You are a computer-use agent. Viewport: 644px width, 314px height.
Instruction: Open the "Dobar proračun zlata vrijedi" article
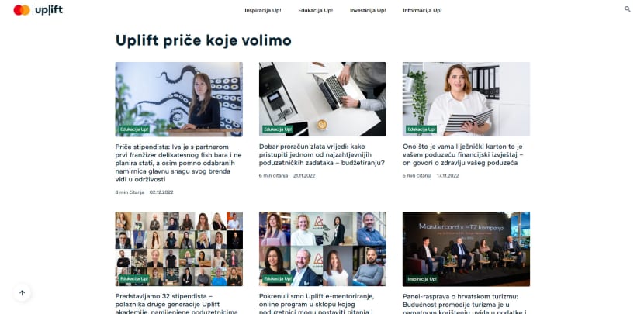[x=321, y=155]
